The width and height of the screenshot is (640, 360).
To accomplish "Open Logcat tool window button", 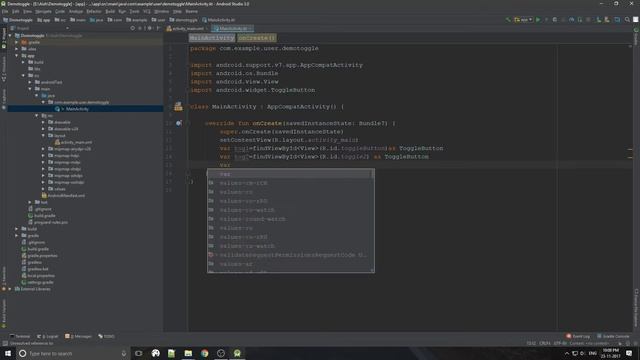I will tap(47, 336).
